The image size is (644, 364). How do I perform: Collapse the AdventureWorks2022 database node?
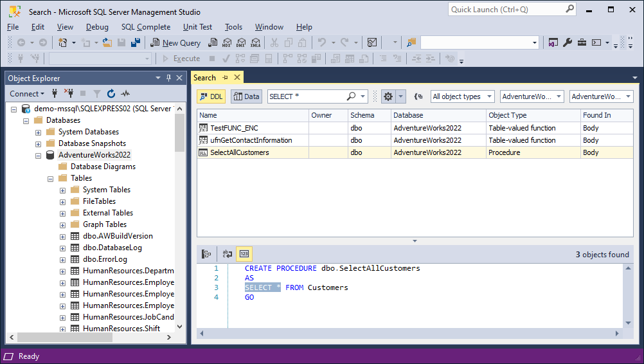click(x=38, y=156)
